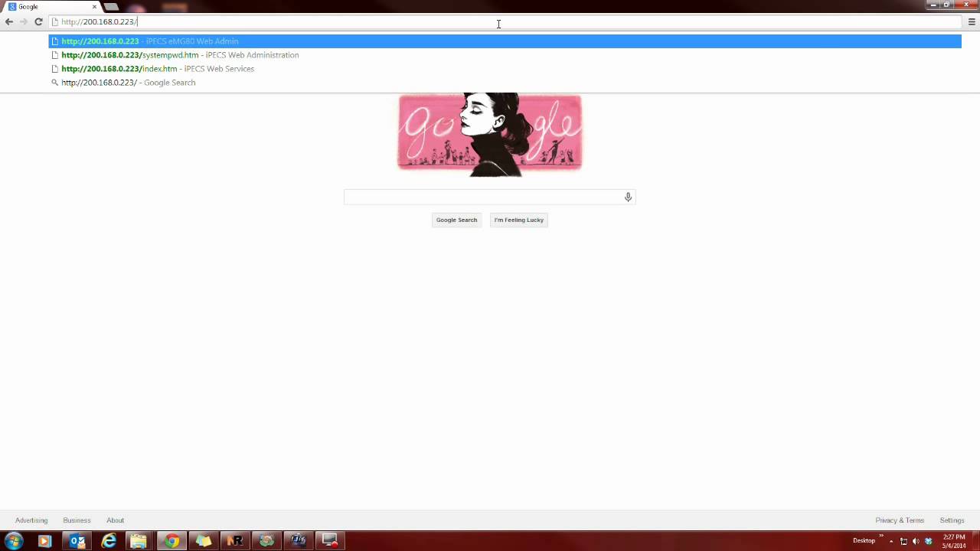Open the About footer link
The width and height of the screenshot is (980, 551).
coord(115,520)
